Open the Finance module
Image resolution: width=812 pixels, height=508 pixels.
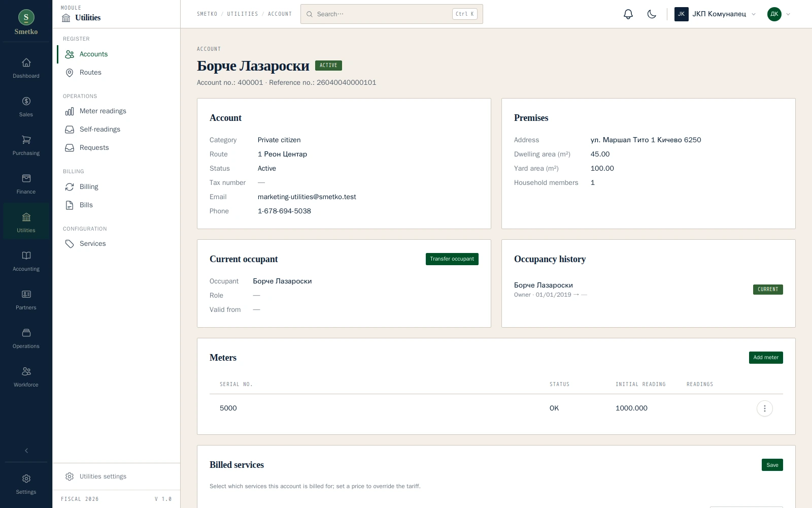tap(26, 184)
